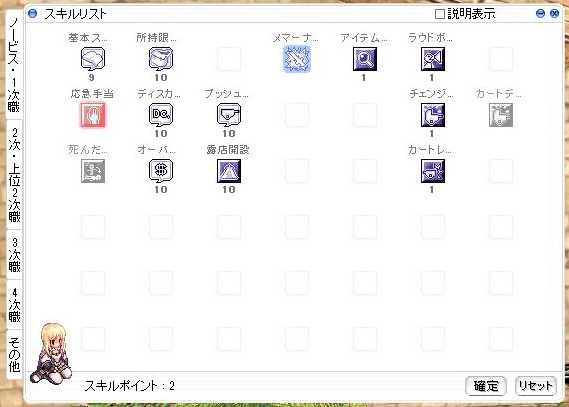Select the Discount DC skill icon
Screen dimensions: 569x407
161,115
